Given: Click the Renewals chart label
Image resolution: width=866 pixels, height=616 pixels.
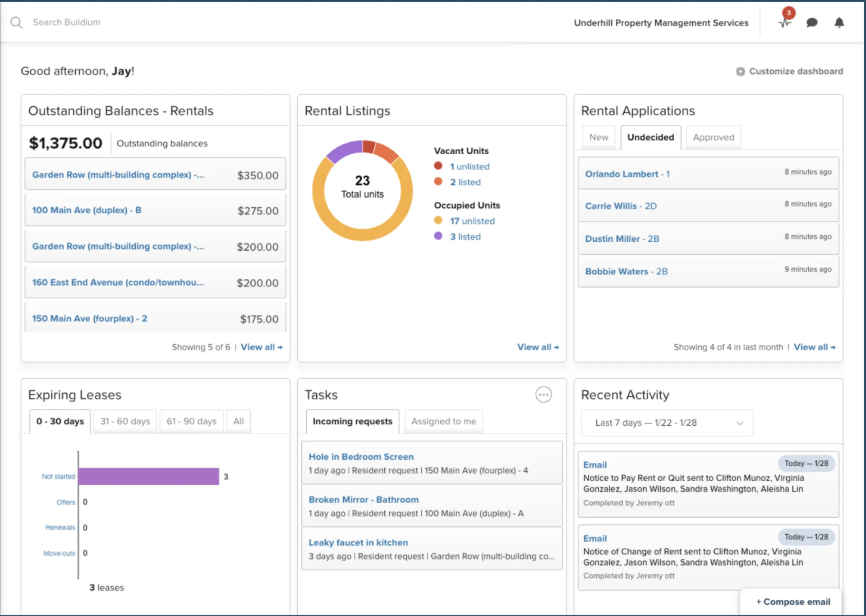Looking at the screenshot, I should [60, 527].
